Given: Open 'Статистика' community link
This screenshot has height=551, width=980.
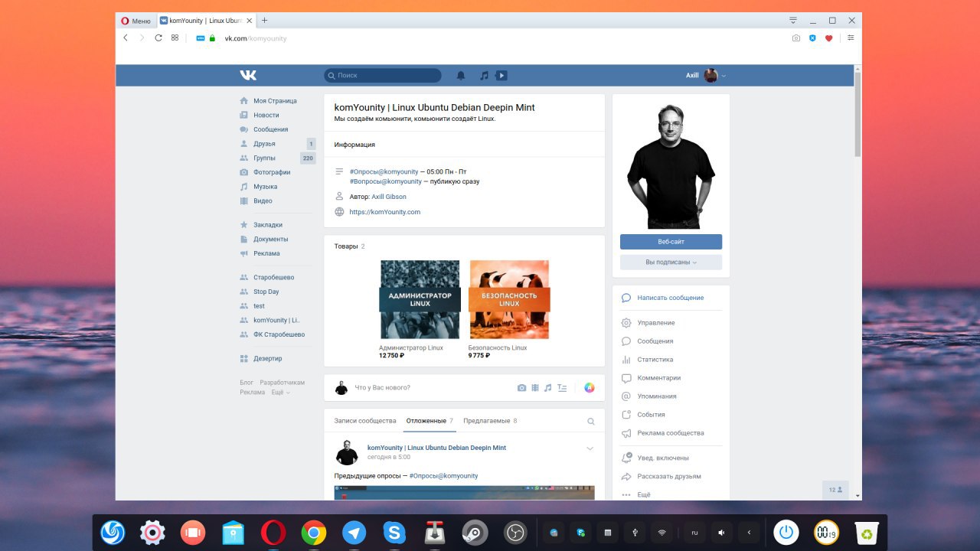Looking at the screenshot, I should [655, 360].
